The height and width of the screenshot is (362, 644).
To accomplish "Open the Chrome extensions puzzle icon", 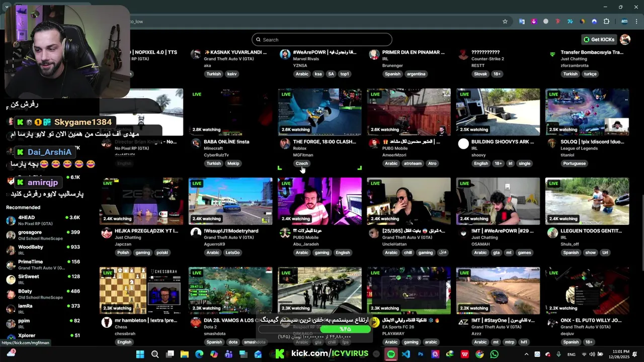I will tap(606, 22).
